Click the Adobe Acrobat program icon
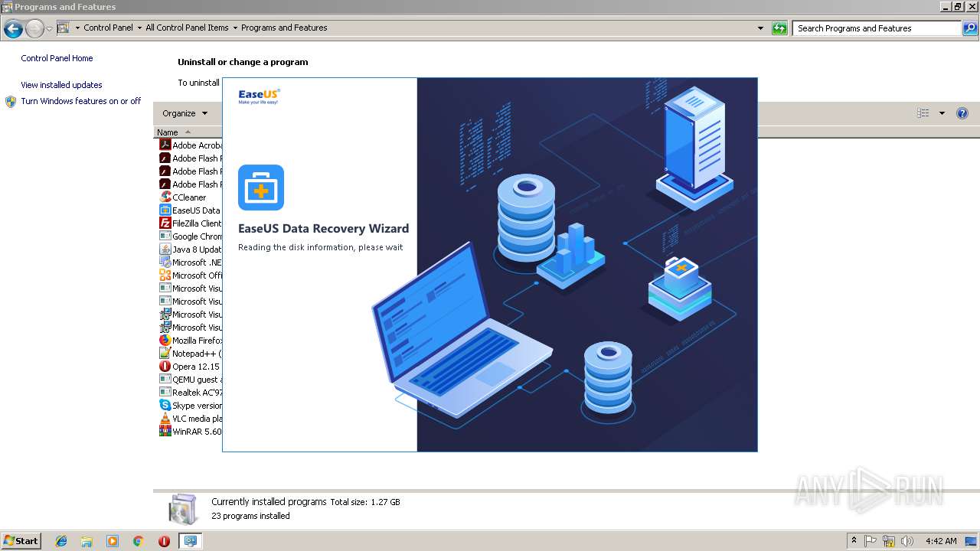980x551 pixels. pos(165,145)
